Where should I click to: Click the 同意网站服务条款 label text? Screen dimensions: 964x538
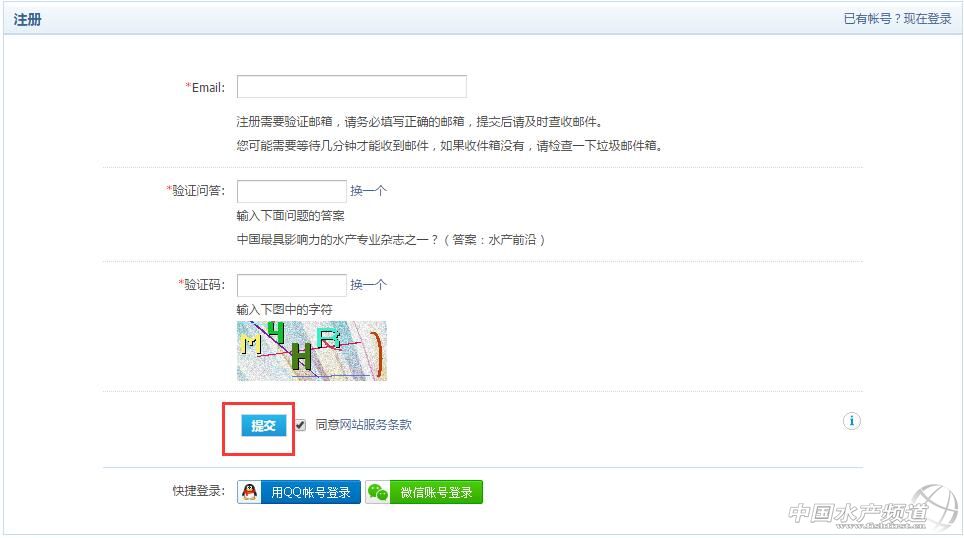363,425
